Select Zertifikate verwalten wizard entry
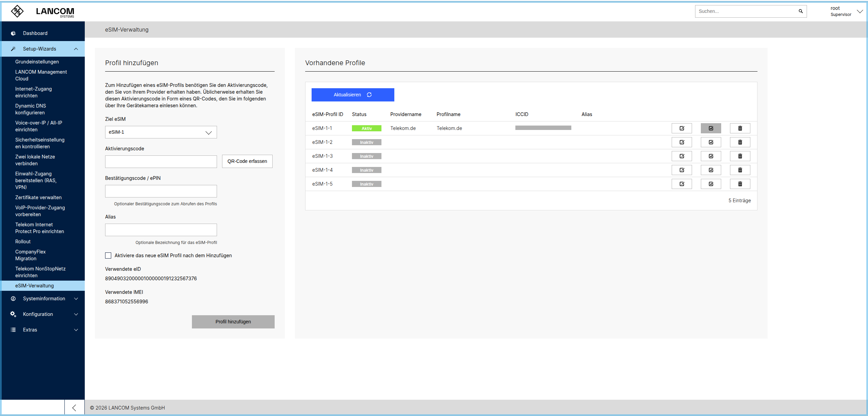Viewport: 868px width, 416px height. [x=38, y=197]
